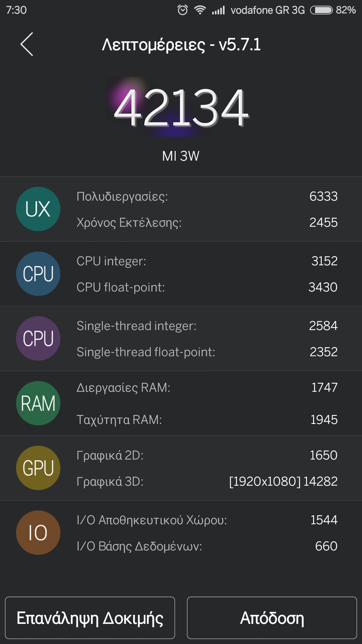362x644 pixels.
Task: Select the MI 3W device name
Action: [181, 156]
